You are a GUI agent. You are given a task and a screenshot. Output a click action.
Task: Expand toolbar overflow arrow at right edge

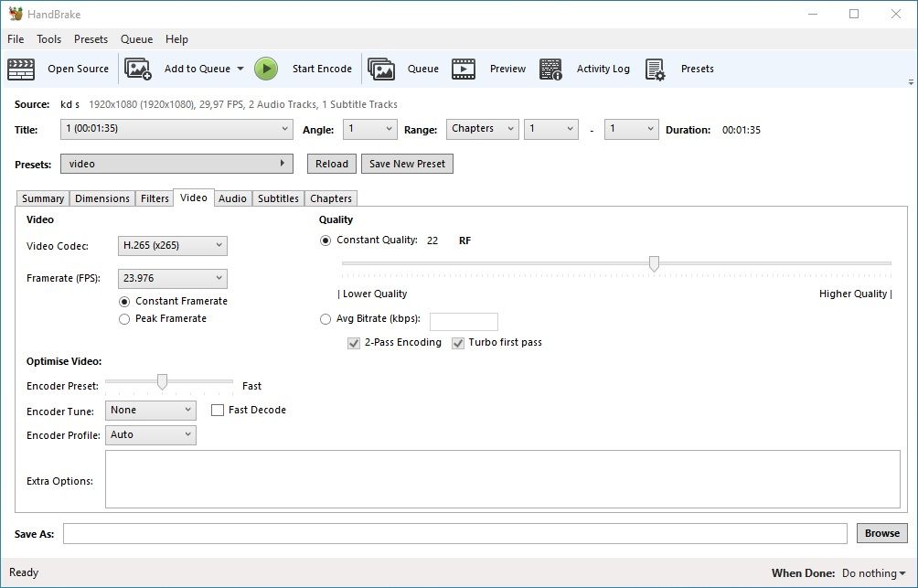(x=911, y=82)
